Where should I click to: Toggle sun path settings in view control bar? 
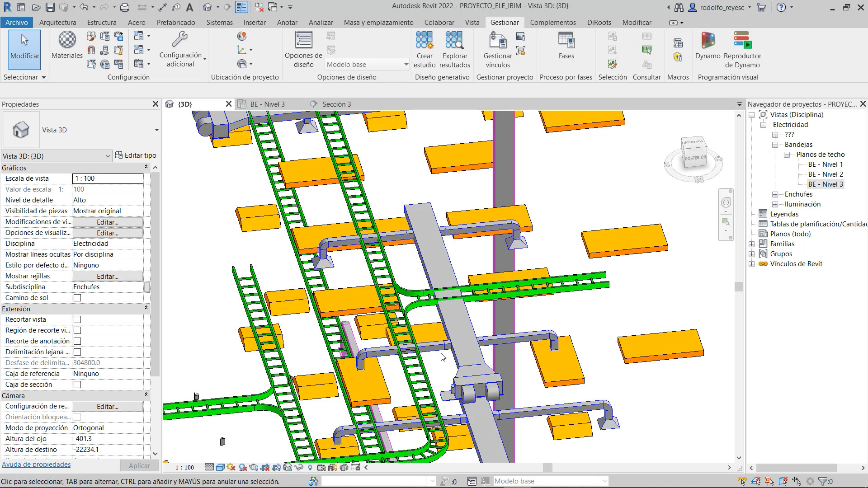(231, 468)
